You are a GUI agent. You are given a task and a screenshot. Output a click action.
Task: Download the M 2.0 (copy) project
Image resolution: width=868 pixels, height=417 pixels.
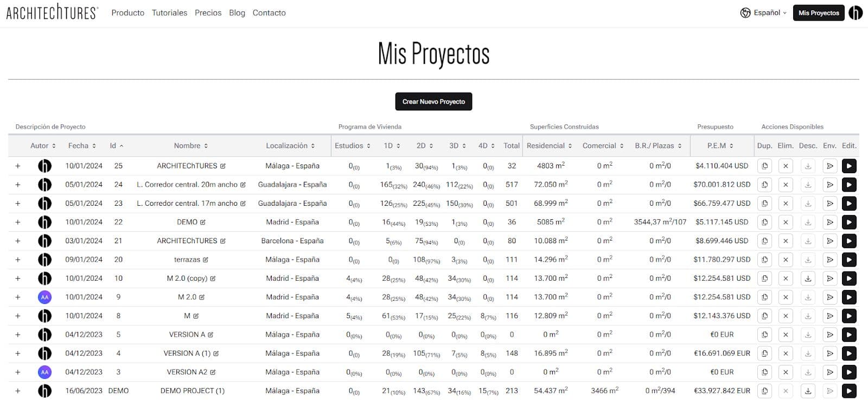[808, 279]
